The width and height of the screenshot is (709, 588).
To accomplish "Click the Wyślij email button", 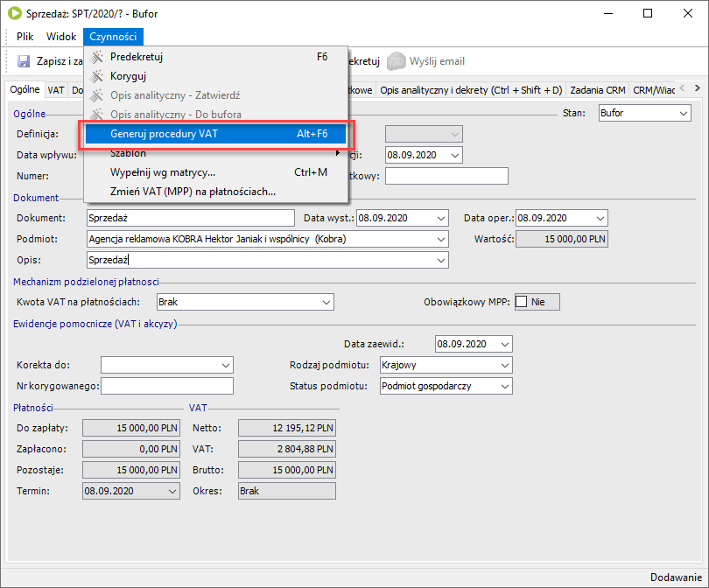I will coord(426,61).
